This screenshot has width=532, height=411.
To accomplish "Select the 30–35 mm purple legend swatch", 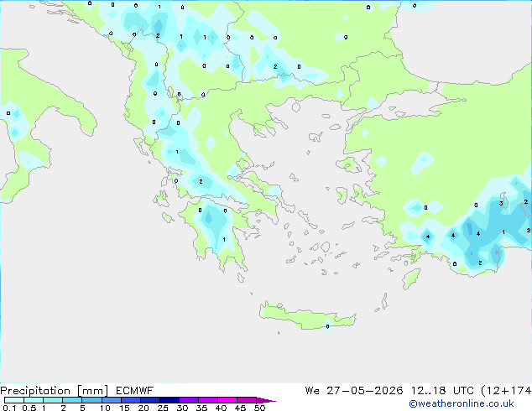I will point(189,400).
